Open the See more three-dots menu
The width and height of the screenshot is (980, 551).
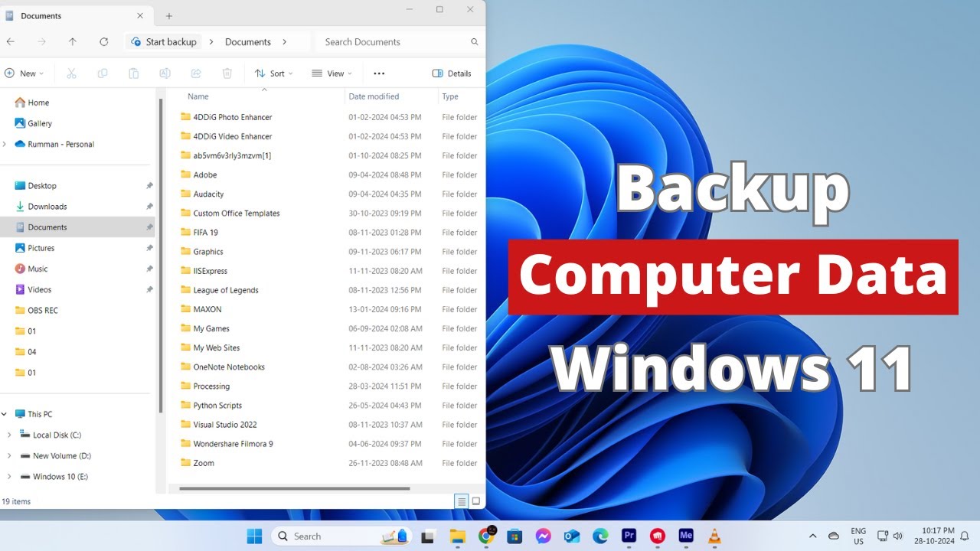coord(379,73)
